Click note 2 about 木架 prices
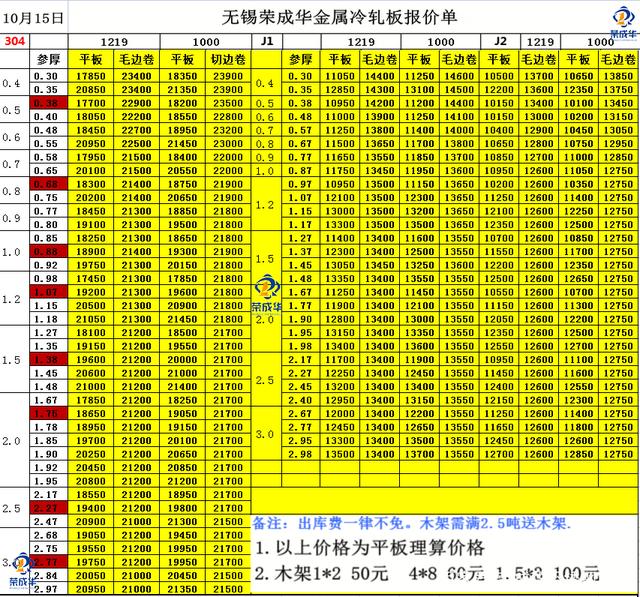The image size is (640, 597). coord(427,574)
